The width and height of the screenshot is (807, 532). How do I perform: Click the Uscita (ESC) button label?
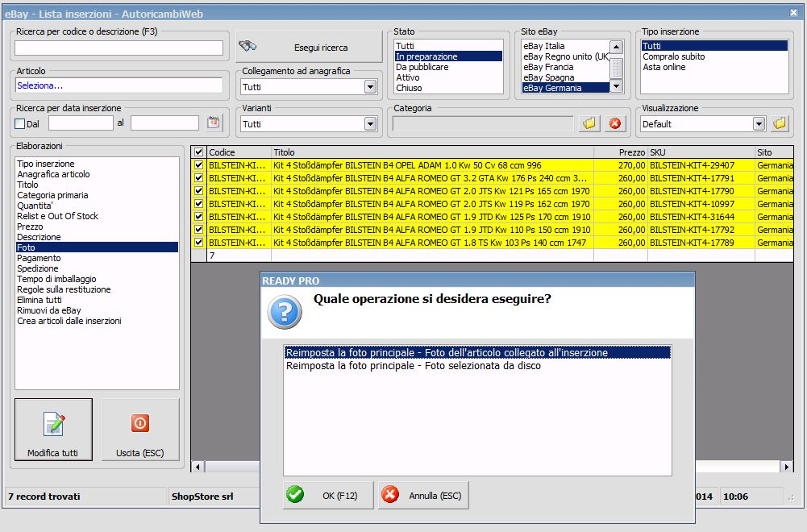point(140,453)
